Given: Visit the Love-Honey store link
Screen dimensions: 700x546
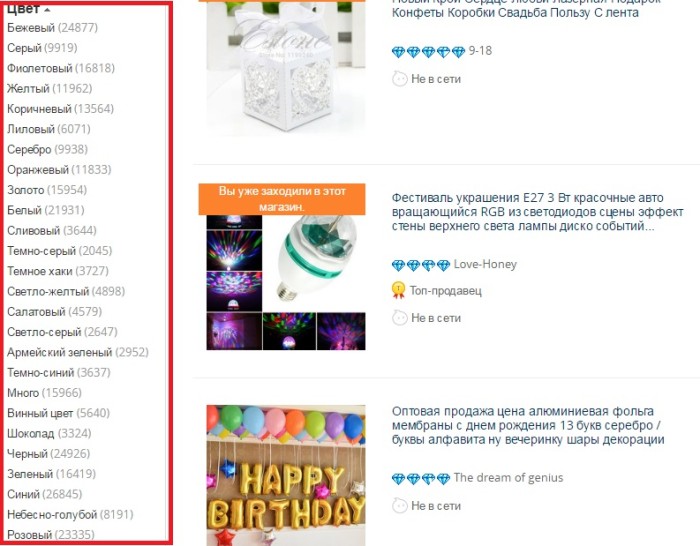Looking at the screenshot, I should coord(485,264).
